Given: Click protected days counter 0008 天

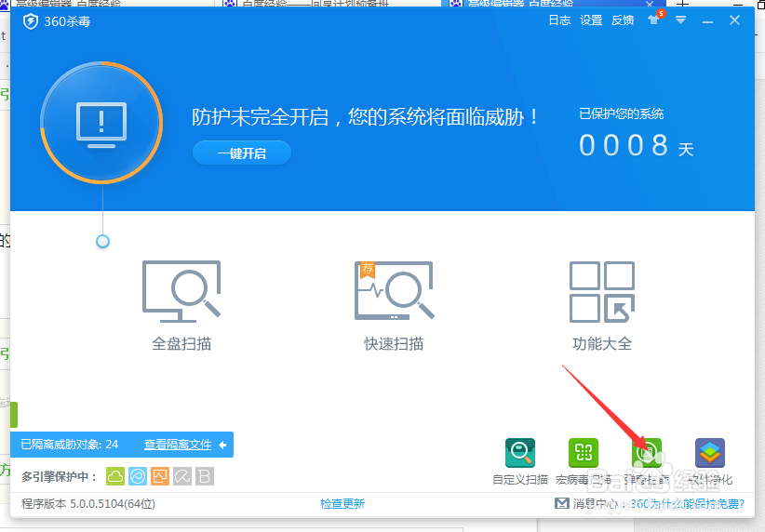Looking at the screenshot, I should pos(637,145).
